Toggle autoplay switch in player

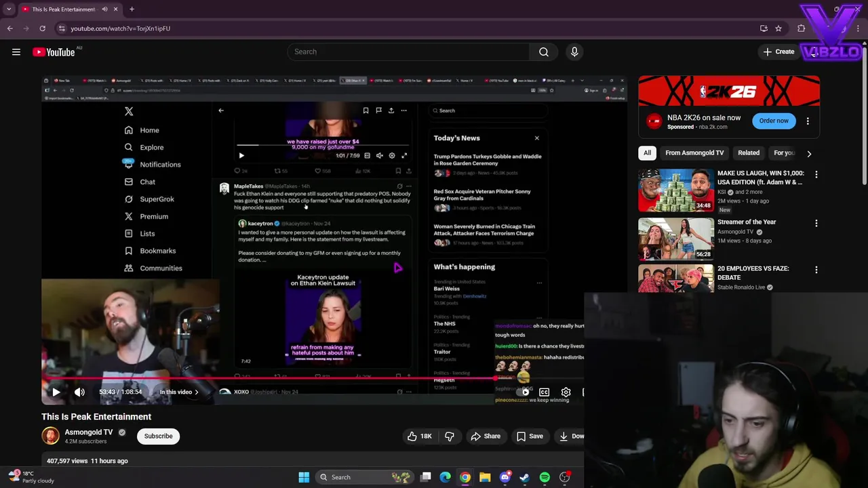524,392
